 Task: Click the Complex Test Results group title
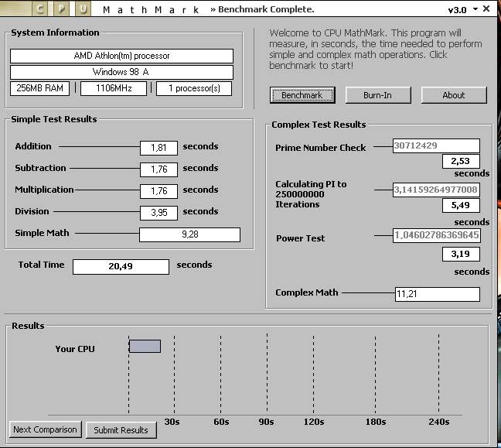tap(319, 125)
